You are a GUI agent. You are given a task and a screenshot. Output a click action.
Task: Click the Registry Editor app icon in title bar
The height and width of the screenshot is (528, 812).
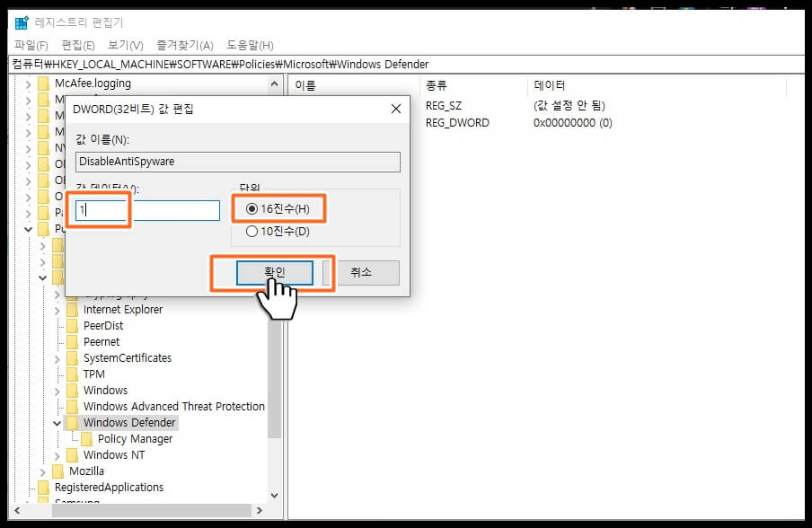[x=22, y=22]
